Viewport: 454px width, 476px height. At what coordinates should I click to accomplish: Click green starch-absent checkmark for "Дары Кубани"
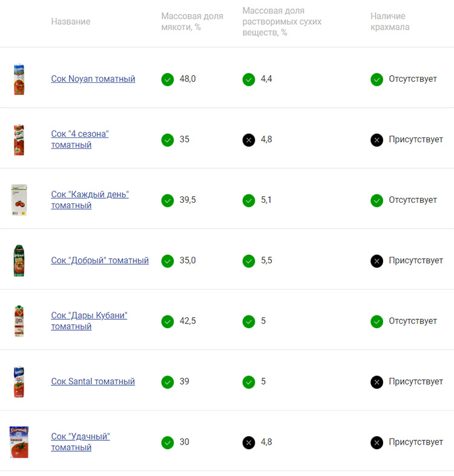coord(377,322)
